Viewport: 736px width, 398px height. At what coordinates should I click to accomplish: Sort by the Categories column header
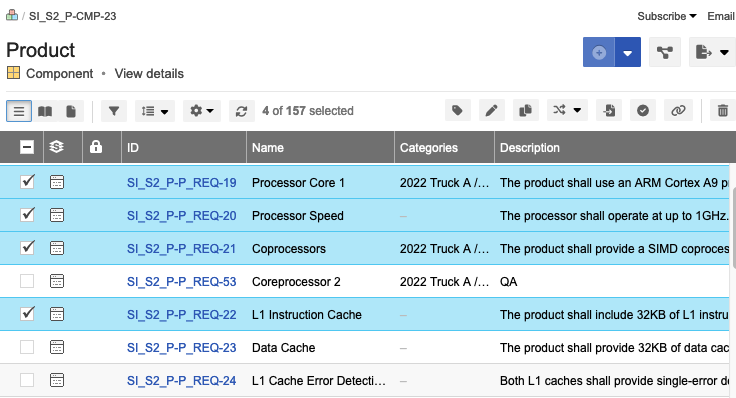click(445, 147)
